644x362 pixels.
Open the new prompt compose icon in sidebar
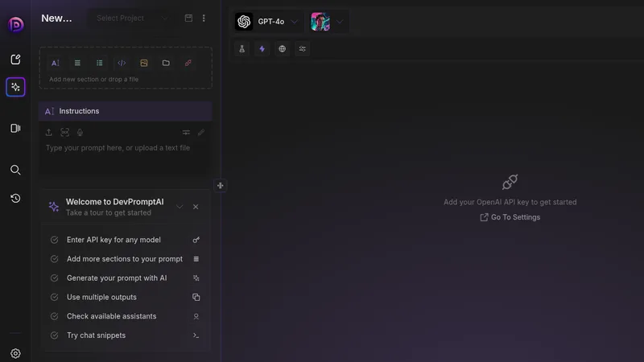pyautogui.click(x=15, y=60)
